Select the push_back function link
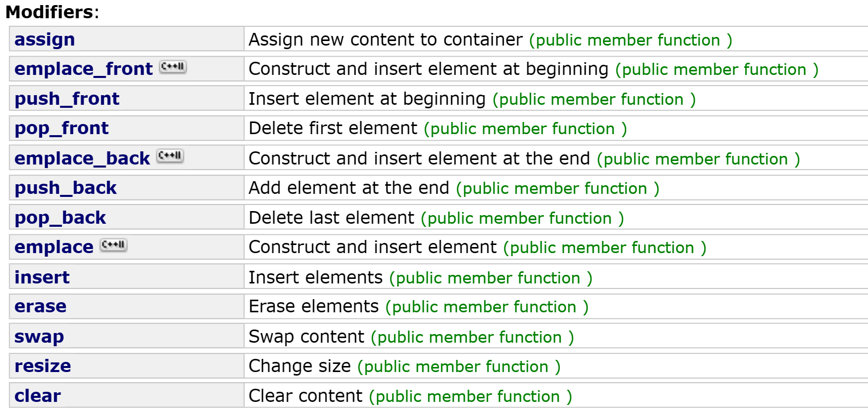The image size is (868, 410). click(x=65, y=188)
